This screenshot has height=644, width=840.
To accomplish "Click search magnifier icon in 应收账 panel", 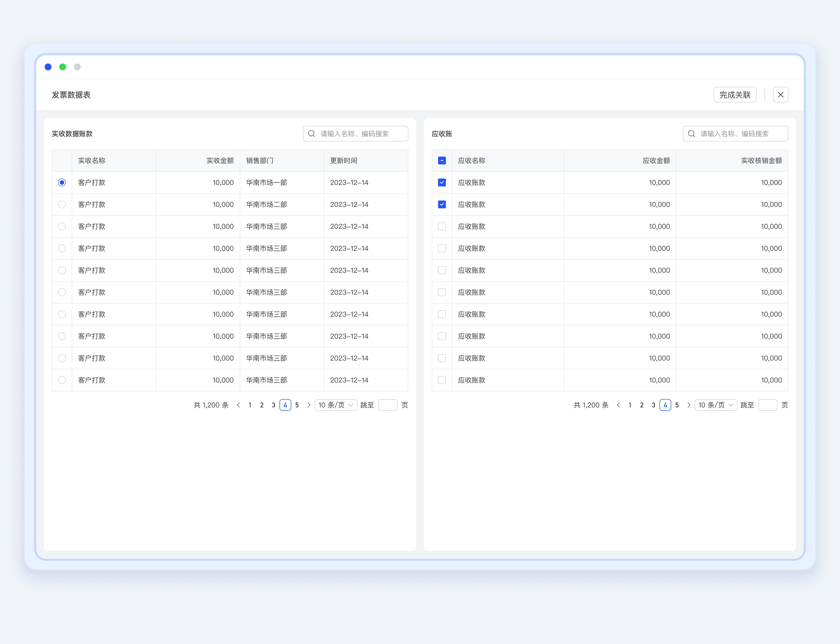I will 691,133.
